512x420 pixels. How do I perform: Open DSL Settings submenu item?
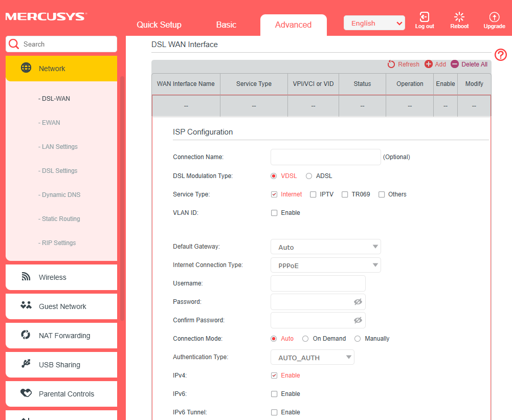(x=58, y=171)
